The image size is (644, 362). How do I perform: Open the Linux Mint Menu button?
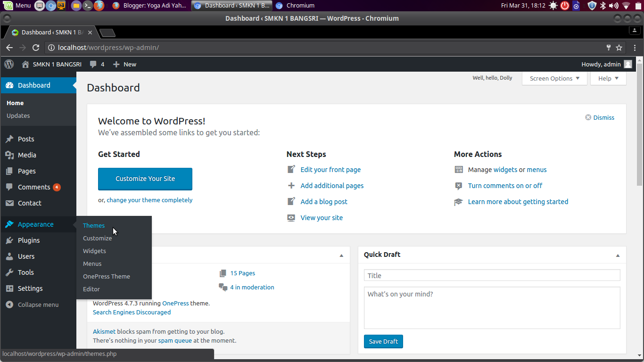[x=17, y=6]
